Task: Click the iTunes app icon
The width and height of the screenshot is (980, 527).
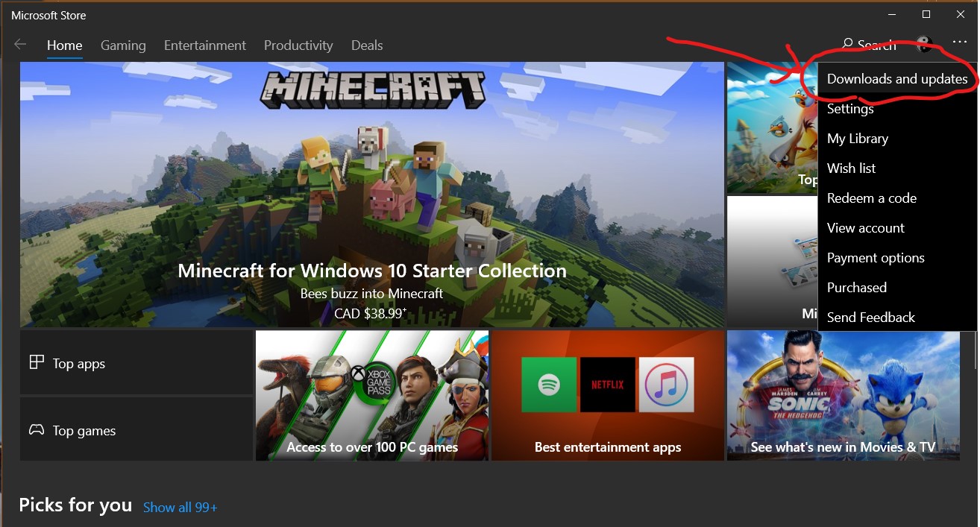Action: [667, 385]
